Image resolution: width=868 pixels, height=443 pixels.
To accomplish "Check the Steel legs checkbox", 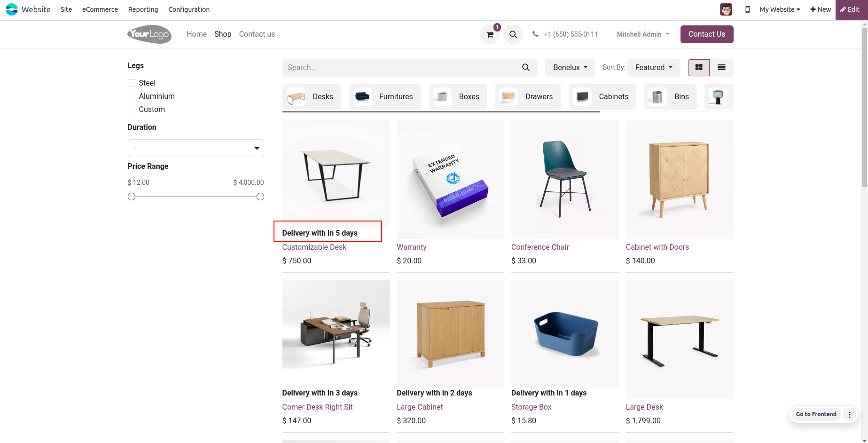I will coord(132,83).
